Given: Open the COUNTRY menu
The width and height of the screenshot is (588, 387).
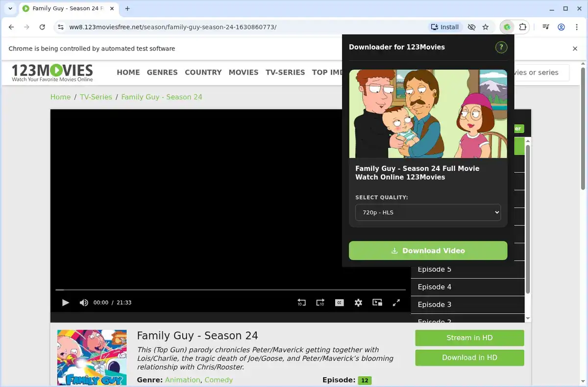Looking at the screenshot, I should point(203,72).
